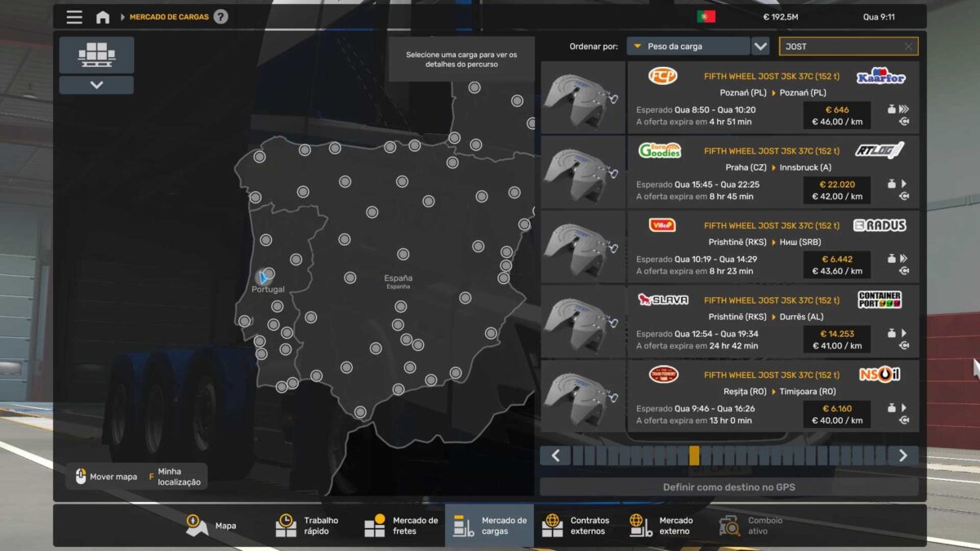Image resolution: width=980 pixels, height=551 pixels.
Task: Click the Kaarfor company logo
Action: [880, 76]
